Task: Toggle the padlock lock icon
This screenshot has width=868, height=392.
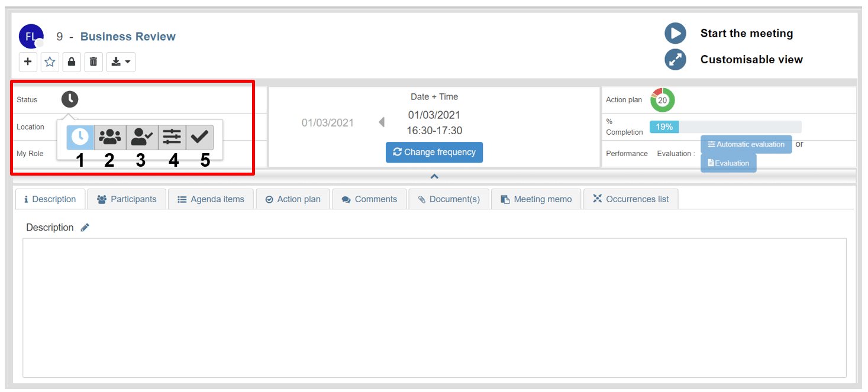Action: coord(72,61)
